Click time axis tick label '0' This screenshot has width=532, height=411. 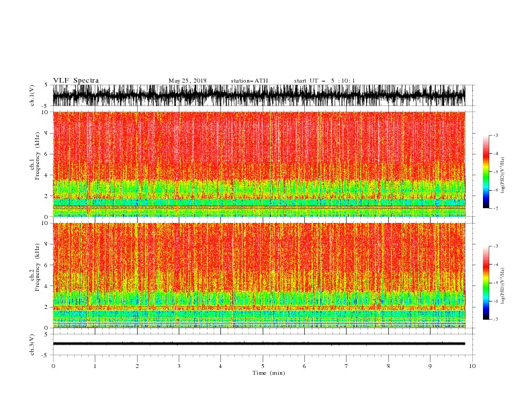click(53, 366)
